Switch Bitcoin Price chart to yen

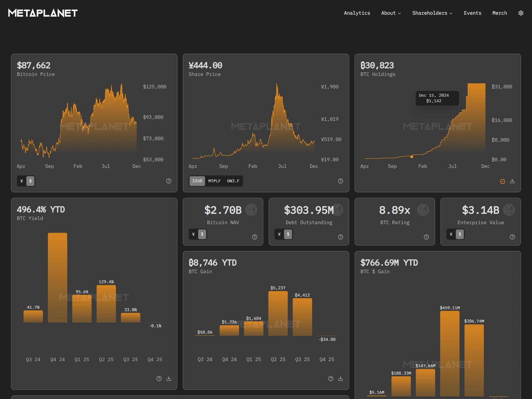click(x=22, y=181)
